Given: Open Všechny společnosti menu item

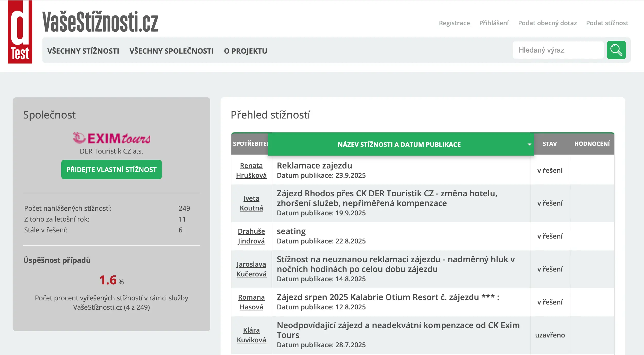Looking at the screenshot, I should point(171,51).
